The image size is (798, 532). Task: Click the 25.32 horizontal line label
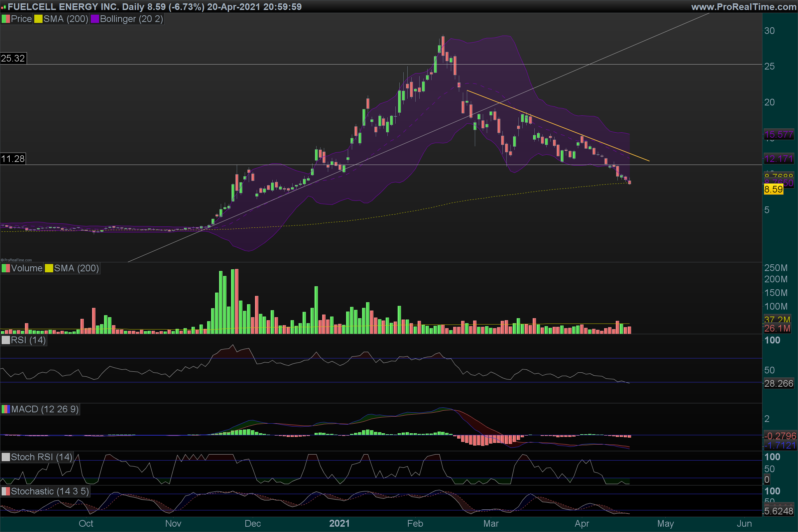click(13, 59)
